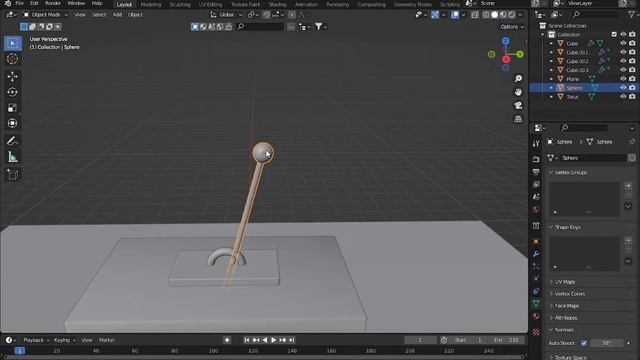Activate the Transform tool
Image resolution: width=640 pixels, height=360 pixels.
click(12, 123)
